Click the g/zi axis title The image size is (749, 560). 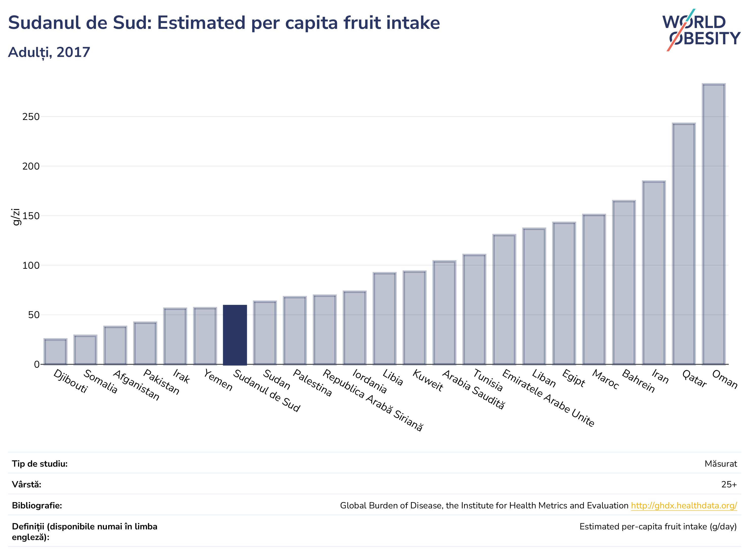[16, 217]
